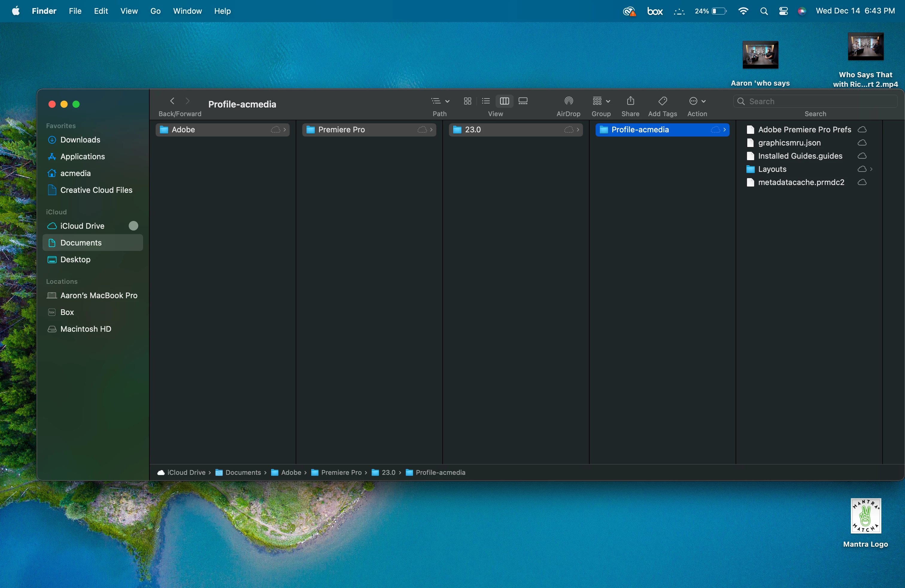Click the Add Tags icon
905x588 pixels.
[x=662, y=101]
